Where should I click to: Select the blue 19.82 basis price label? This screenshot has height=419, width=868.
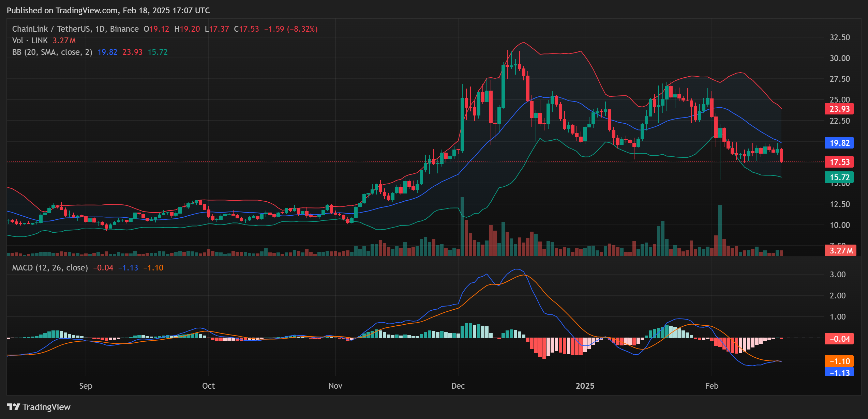coord(840,143)
